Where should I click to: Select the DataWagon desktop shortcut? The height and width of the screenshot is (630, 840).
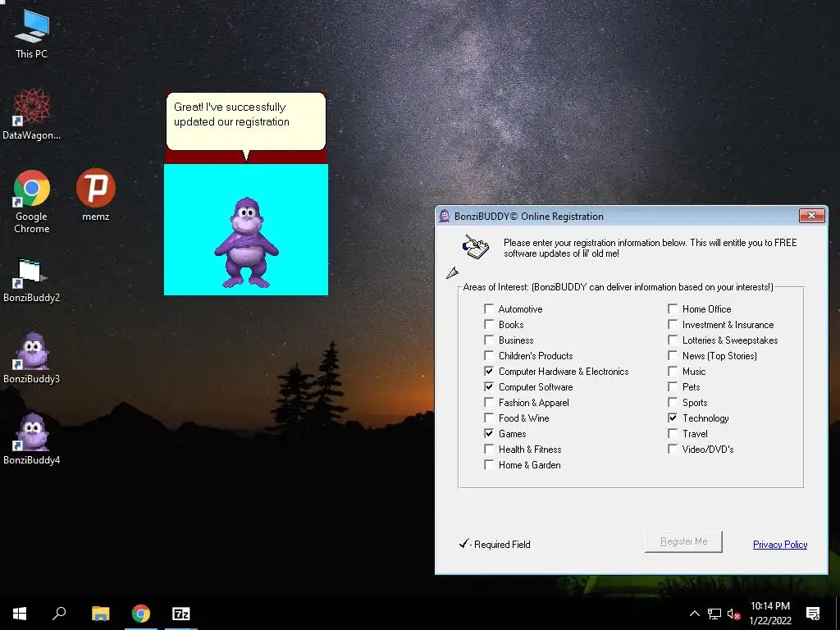32,114
